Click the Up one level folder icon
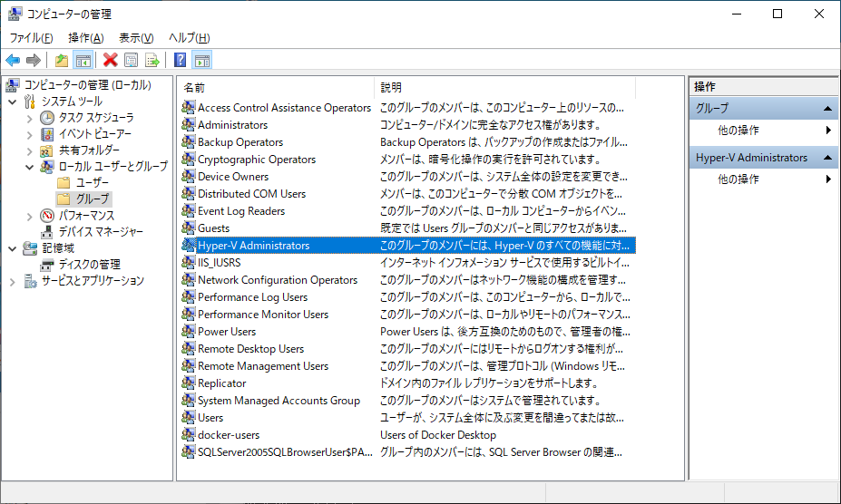The image size is (841, 504). pyautogui.click(x=62, y=60)
